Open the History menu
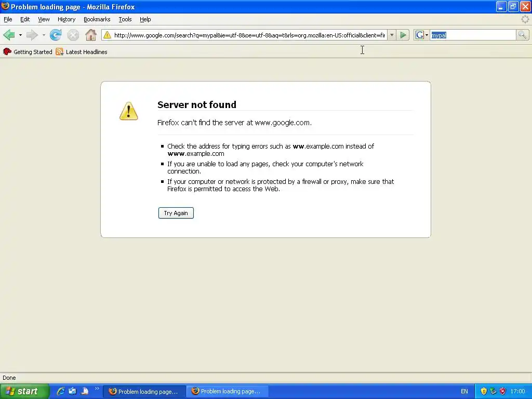The height and width of the screenshot is (399, 532). (x=66, y=19)
